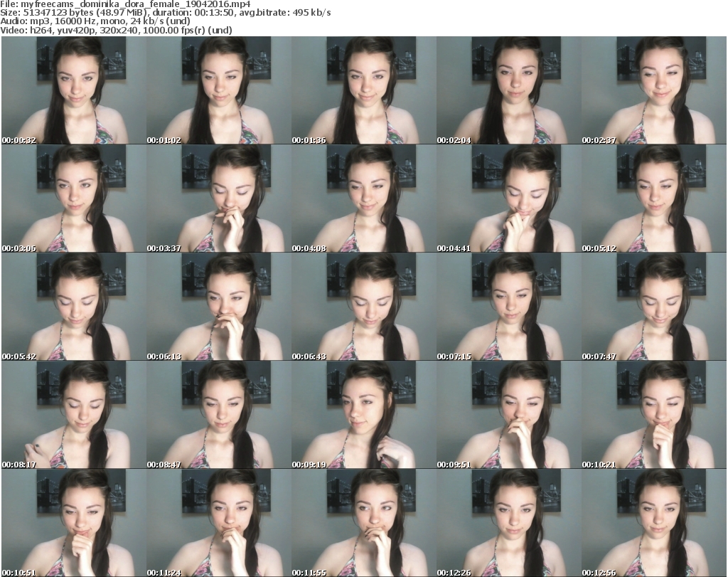Choose the thumbnail timestamped 00:11:24

pyautogui.click(x=219, y=523)
